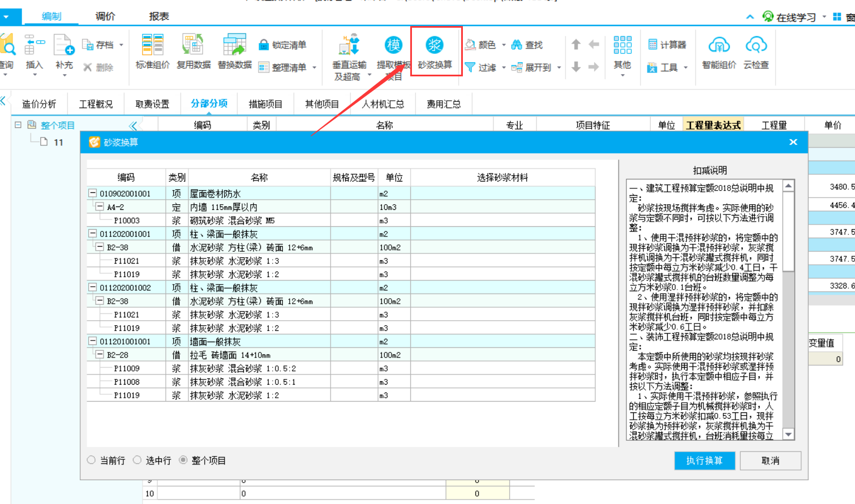The image size is (855, 504).
Task: Collapse row 010902001001 in mortar dialog
Action: pos(92,193)
